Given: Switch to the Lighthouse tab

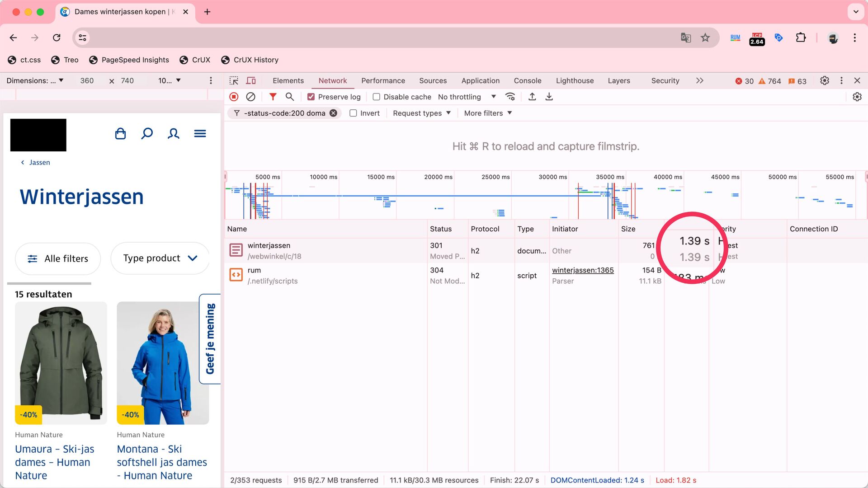Looking at the screenshot, I should 575,80.
